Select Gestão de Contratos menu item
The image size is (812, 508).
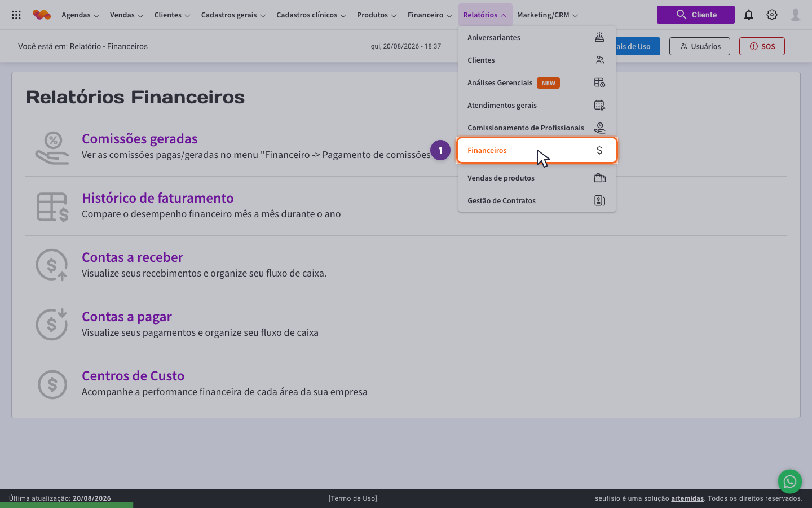click(x=537, y=200)
